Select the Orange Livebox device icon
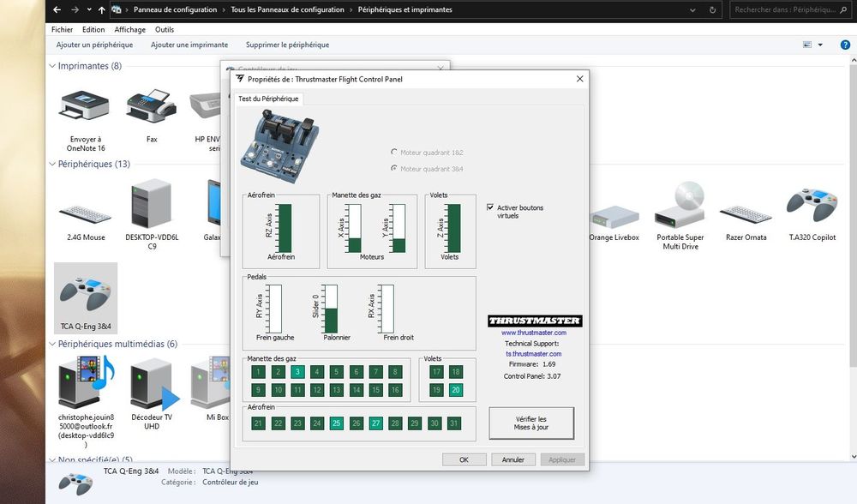 614,216
